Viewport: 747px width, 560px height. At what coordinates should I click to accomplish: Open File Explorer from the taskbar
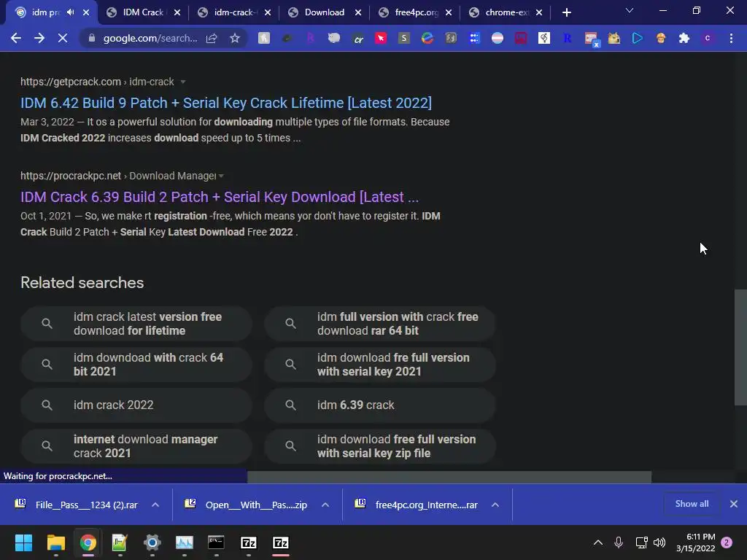pyautogui.click(x=55, y=542)
